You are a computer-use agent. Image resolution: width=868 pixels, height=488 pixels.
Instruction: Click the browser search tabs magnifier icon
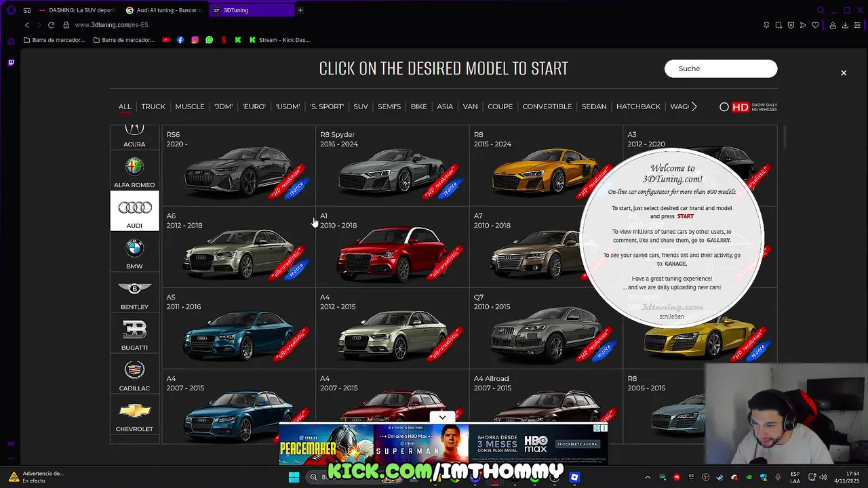pyautogui.click(x=821, y=10)
